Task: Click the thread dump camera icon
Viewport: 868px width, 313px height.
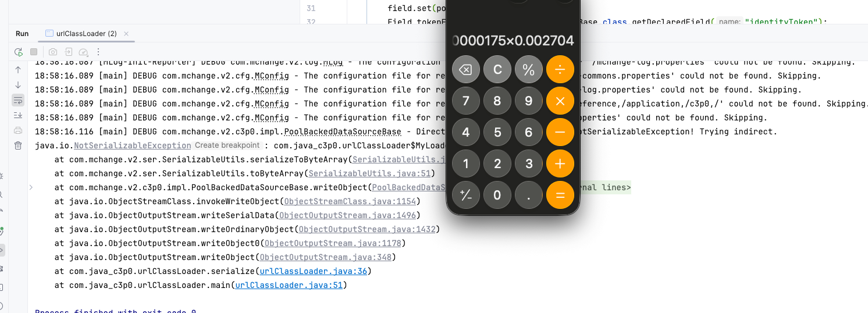Action: pyautogui.click(x=53, y=52)
